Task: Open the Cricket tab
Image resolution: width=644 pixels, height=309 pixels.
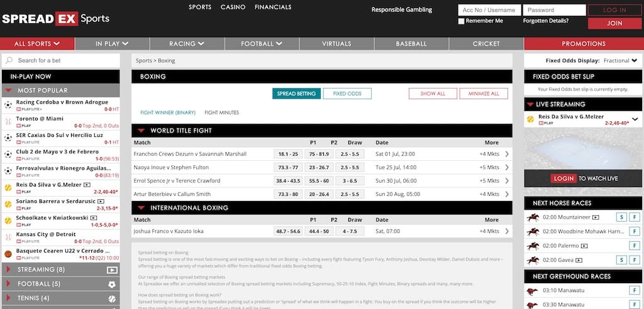Action: click(486, 43)
